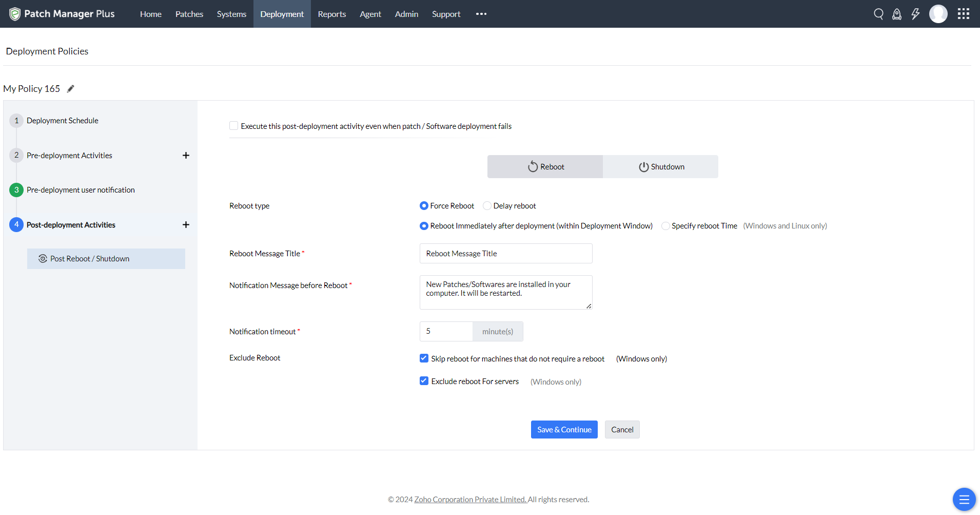The width and height of the screenshot is (980, 515).
Task: Open the more menu ellipsis in navbar
Action: tap(481, 14)
